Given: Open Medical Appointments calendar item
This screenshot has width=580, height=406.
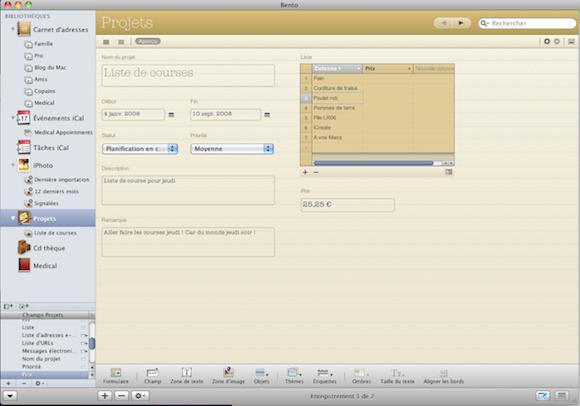Looking at the screenshot, I should 58,132.
